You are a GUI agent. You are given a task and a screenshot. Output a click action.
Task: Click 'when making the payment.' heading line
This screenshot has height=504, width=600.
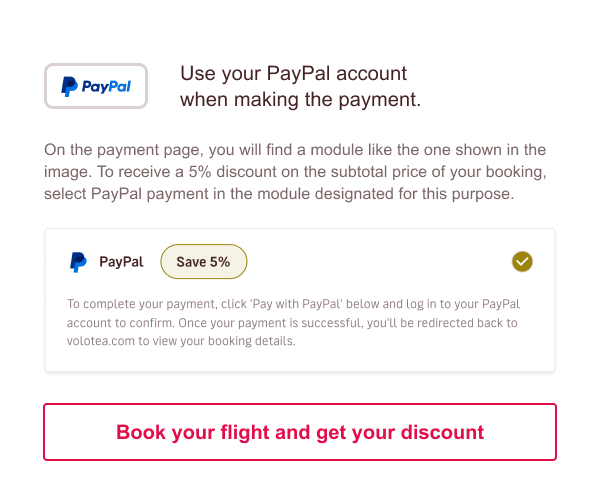coord(300,100)
